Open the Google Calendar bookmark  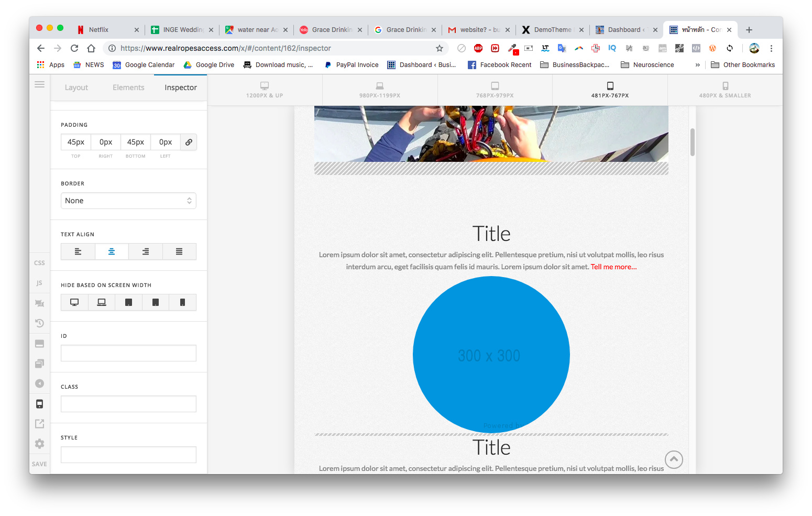click(144, 65)
